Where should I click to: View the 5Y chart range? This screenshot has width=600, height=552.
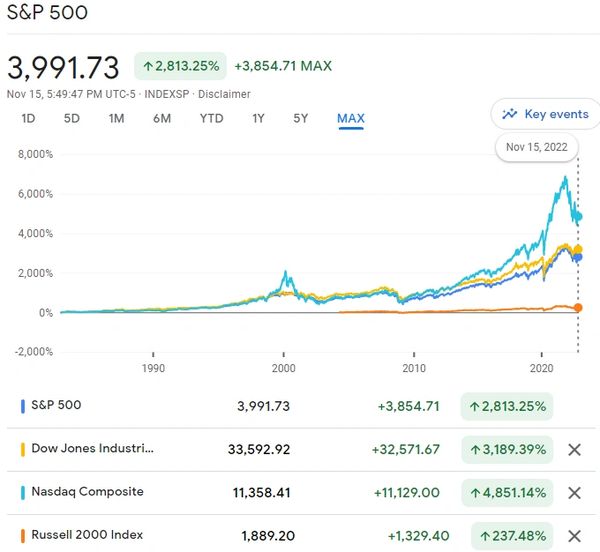tap(301, 118)
